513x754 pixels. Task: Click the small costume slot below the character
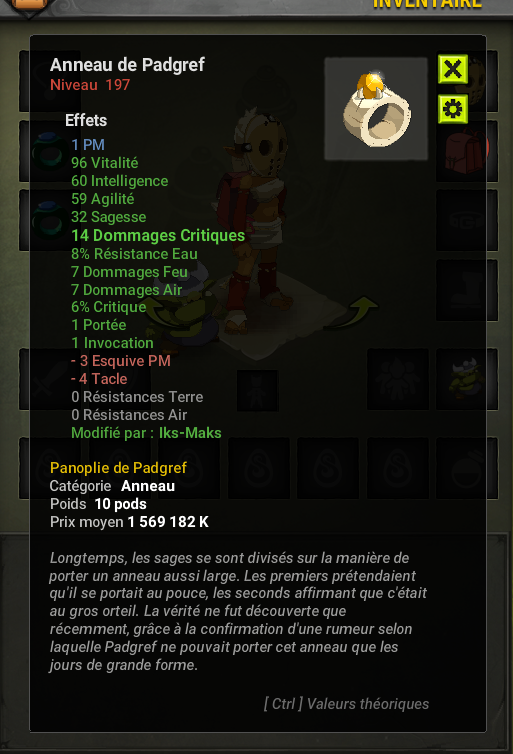(x=258, y=390)
